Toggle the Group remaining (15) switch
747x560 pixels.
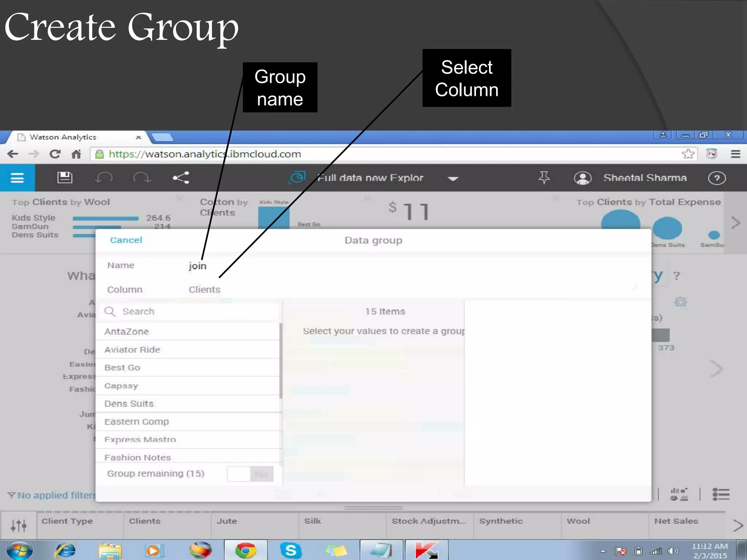coord(250,474)
